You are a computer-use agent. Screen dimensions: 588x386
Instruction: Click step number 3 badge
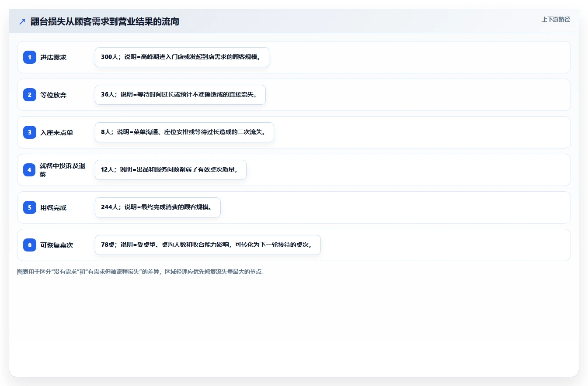(x=30, y=132)
